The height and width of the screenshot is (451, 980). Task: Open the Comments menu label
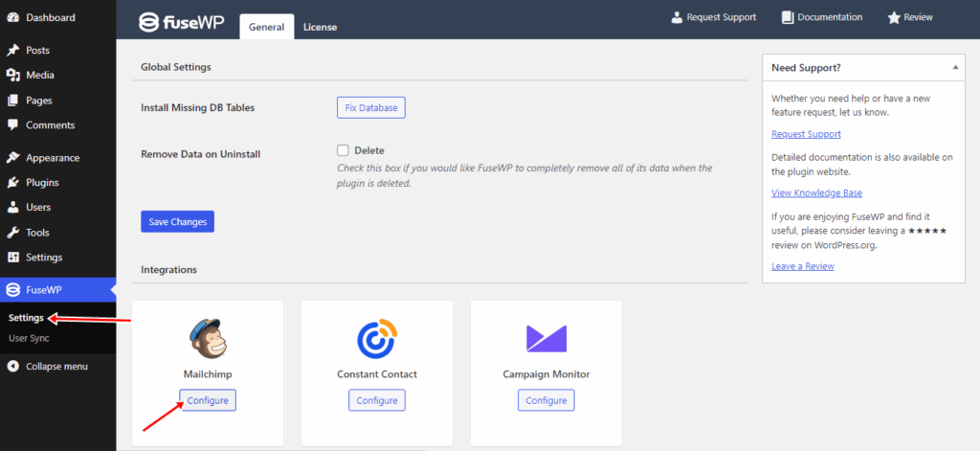(50, 125)
